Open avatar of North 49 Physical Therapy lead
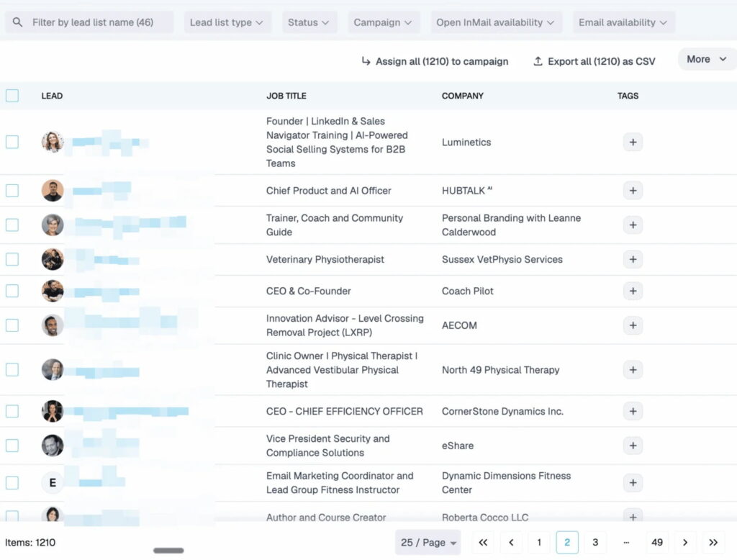 click(x=52, y=369)
